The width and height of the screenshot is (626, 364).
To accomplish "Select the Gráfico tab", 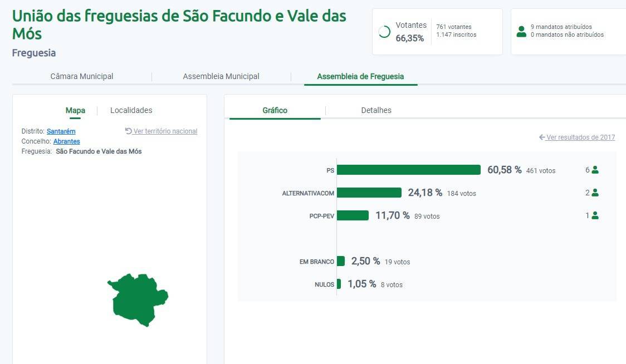I will click(x=275, y=110).
